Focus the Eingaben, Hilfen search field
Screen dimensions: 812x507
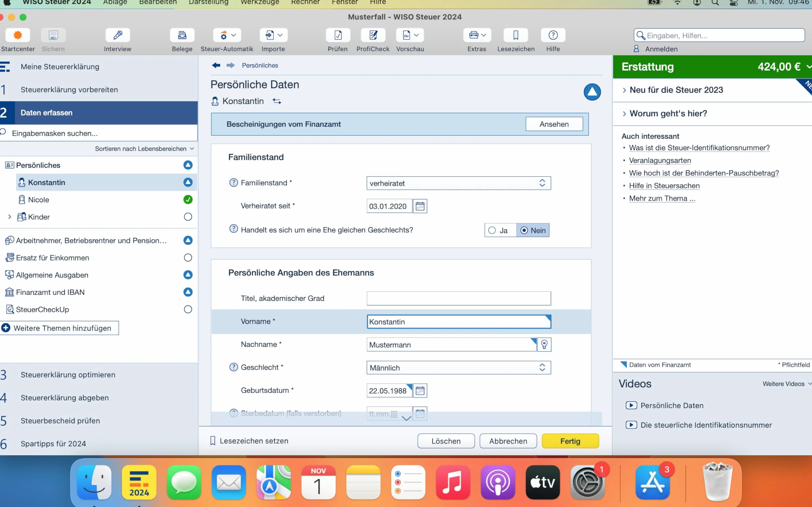[x=719, y=35]
